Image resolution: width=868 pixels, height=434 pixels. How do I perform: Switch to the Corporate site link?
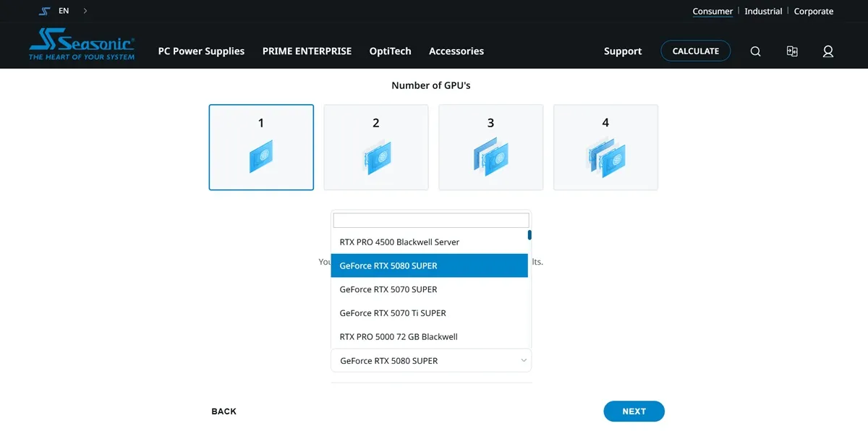click(x=814, y=12)
